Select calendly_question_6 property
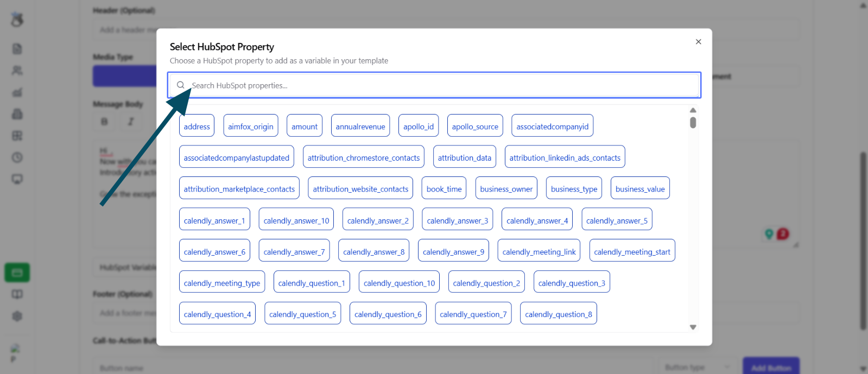 (388, 314)
